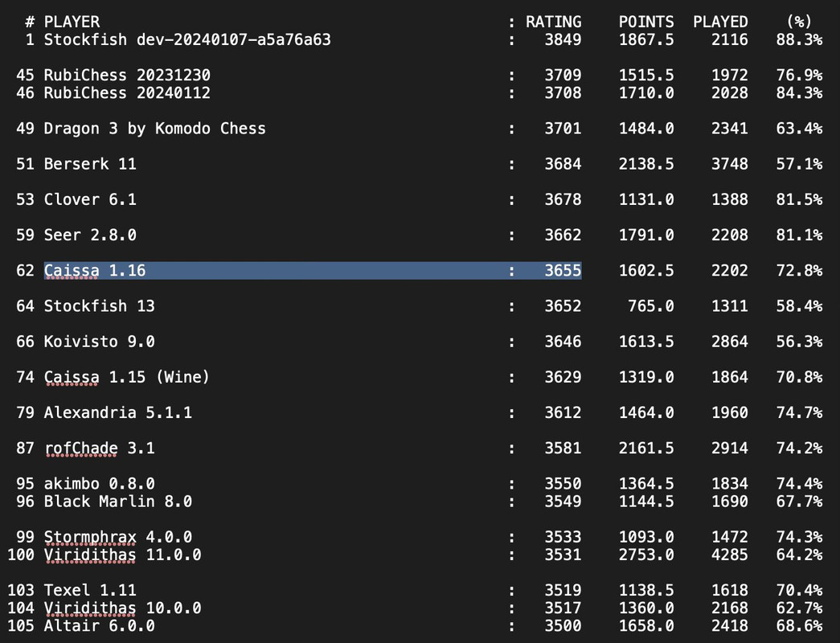
Task: Click Altair 6.0.0 player name
Action: 99,626
